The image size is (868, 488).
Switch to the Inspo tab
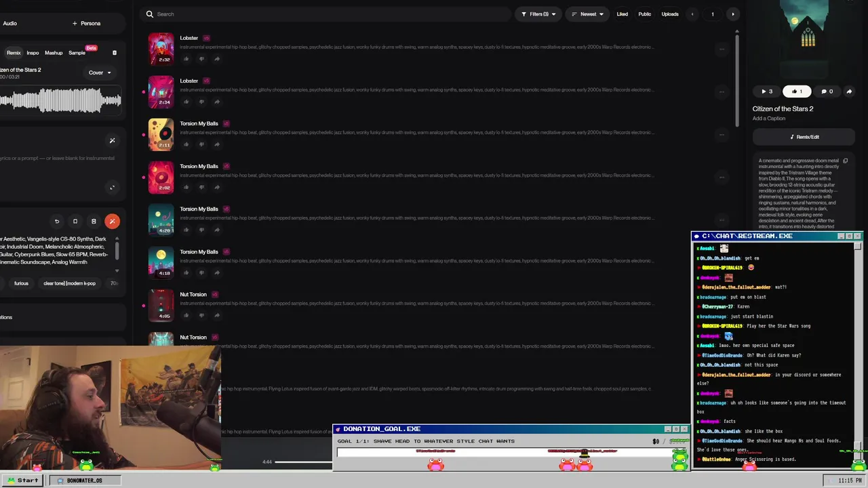(x=33, y=53)
